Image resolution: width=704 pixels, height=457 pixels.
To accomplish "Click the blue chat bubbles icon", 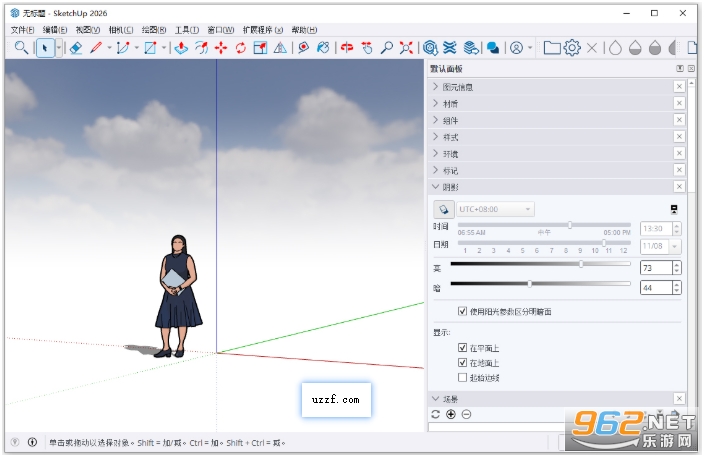I will click(x=493, y=48).
